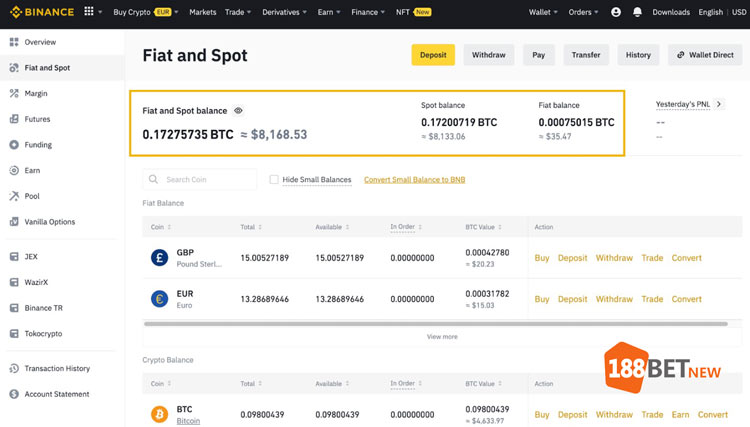Click the Funding sidebar icon
The height and width of the screenshot is (427, 750).
(14, 144)
